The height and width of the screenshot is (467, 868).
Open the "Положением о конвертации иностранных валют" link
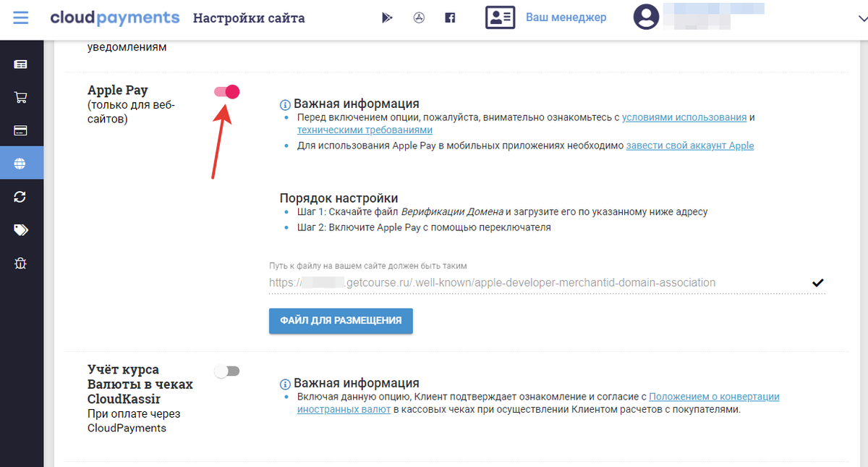[538, 403]
